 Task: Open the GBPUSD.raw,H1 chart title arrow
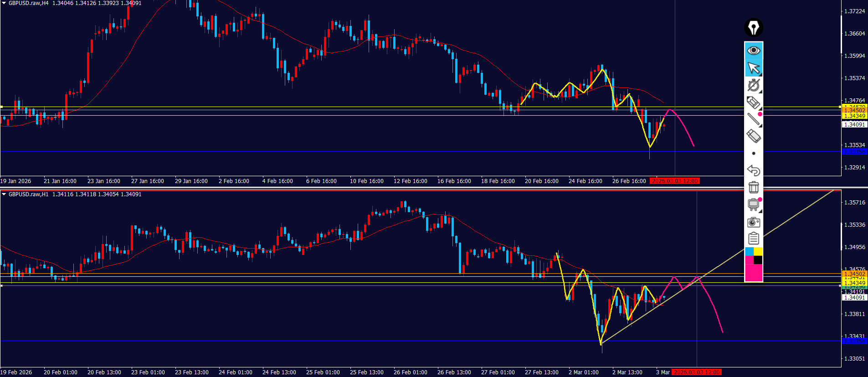point(4,194)
